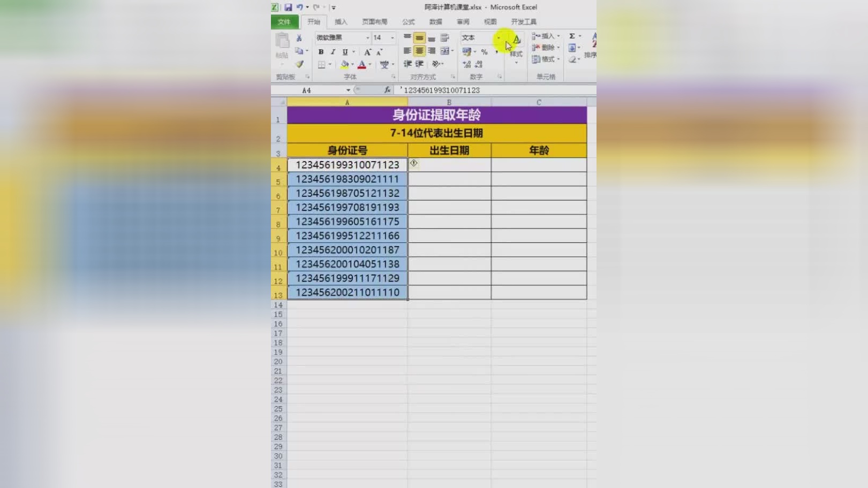Switch to the 数据 (Data) tab
This screenshot has height=488, width=868.
tap(436, 22)
